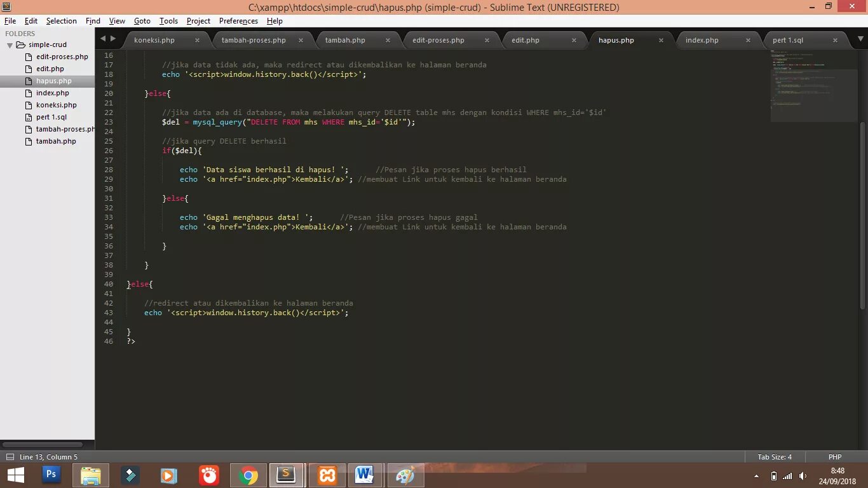Show hidden system tray icons
The image size is (868, 488).
[756, 476]
